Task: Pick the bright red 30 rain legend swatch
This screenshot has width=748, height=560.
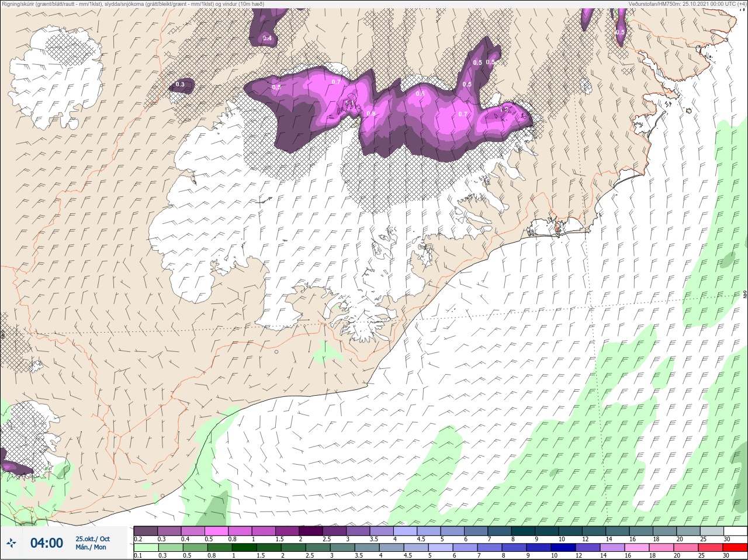Action: 735,548
